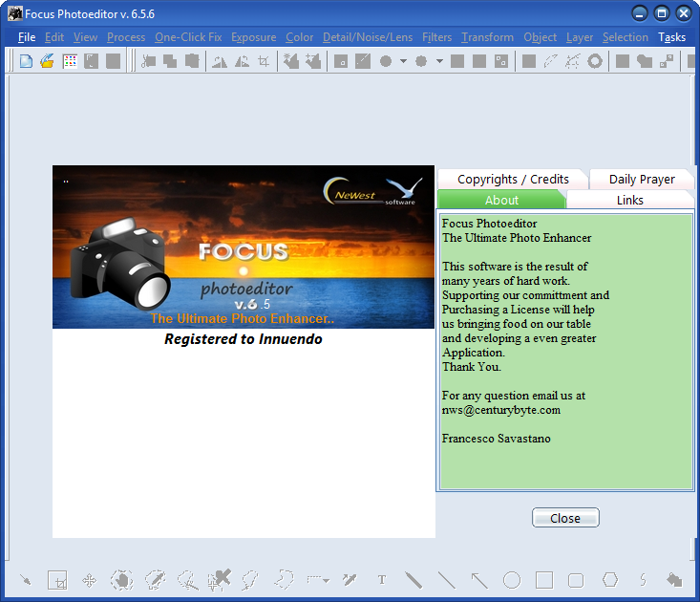Image resolution: width=700 pixels, height=602 pixels.
Task: Select the Text tool T icon
Action: (382, 580)
